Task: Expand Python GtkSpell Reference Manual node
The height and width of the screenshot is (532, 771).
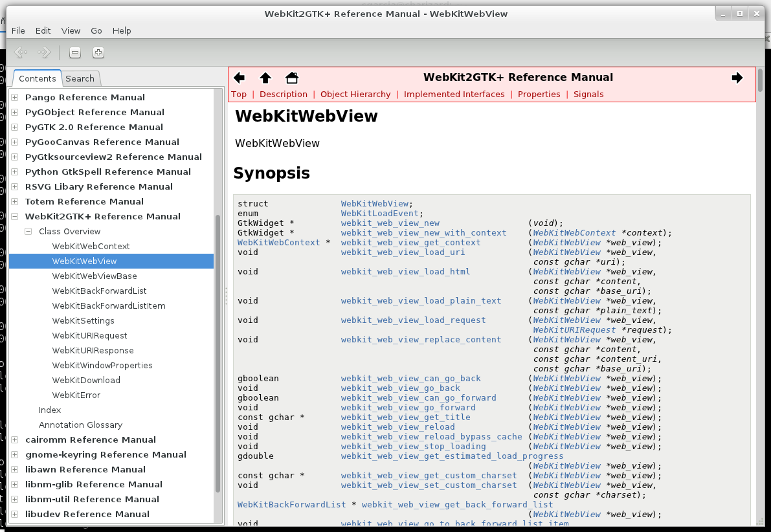Action: [x=15, y=172]
